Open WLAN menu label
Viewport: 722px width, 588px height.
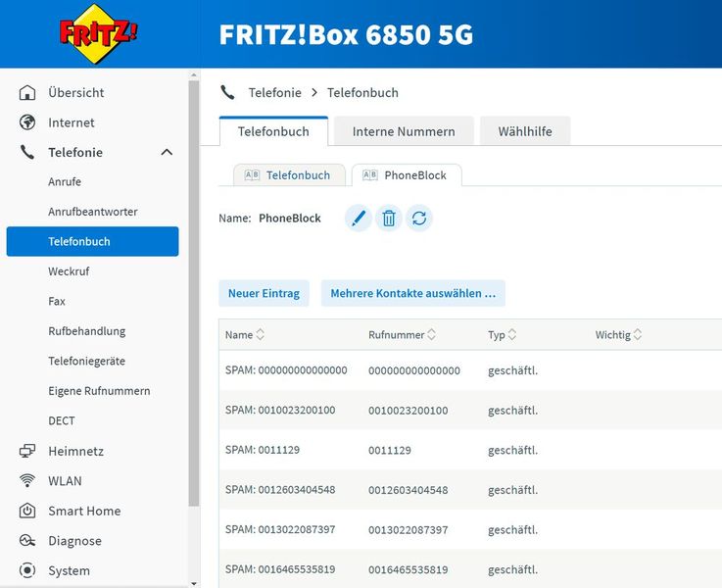[65, 481]
